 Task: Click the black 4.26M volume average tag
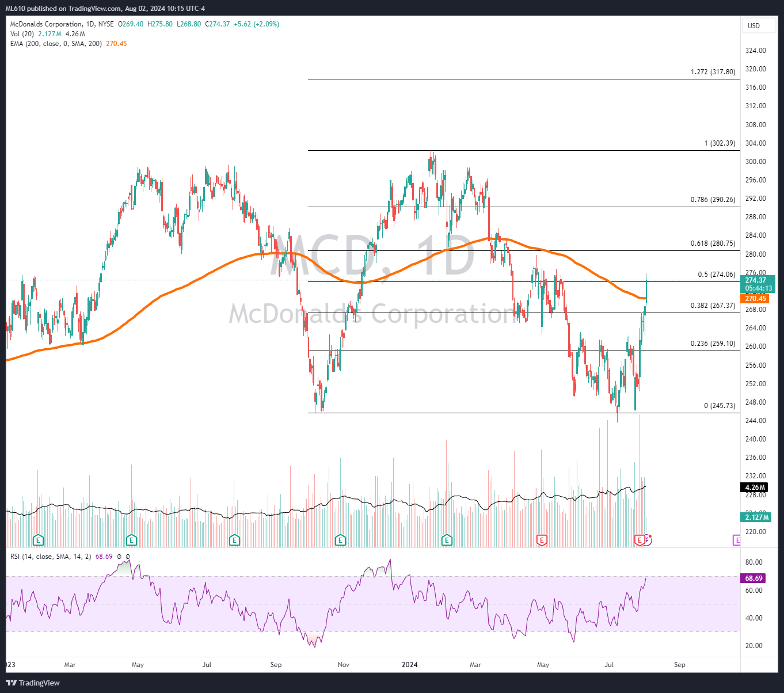[x=755, y=488]
